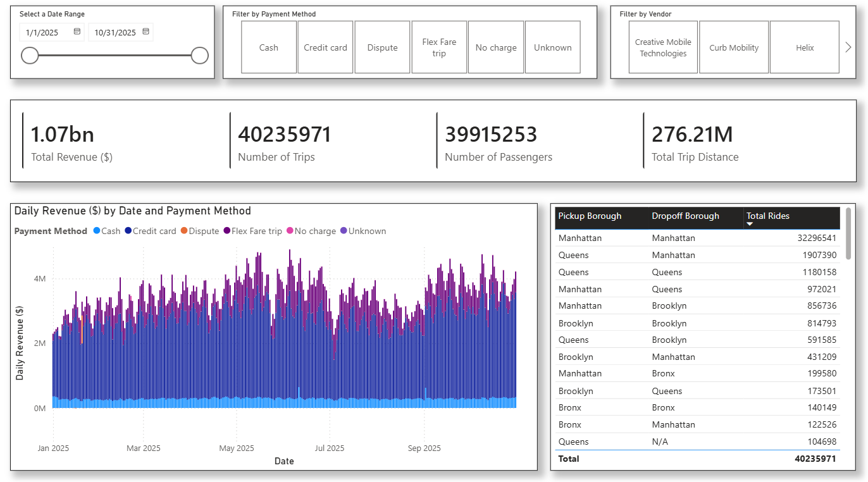Click the No charge legend marker

click(x=290, y=231)
